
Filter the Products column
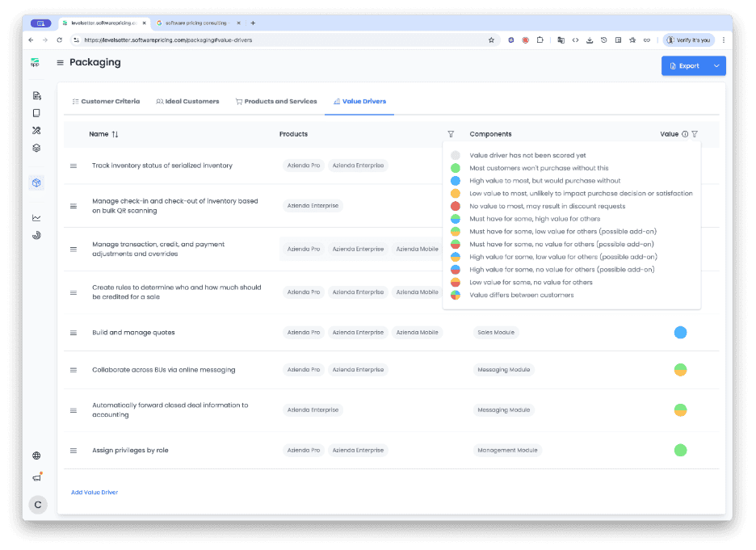(451, 134)
